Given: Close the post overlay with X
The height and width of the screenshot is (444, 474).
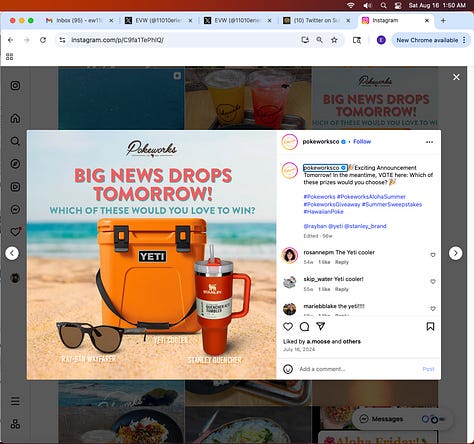Looking at the screenshot, I should click(456, 77).
